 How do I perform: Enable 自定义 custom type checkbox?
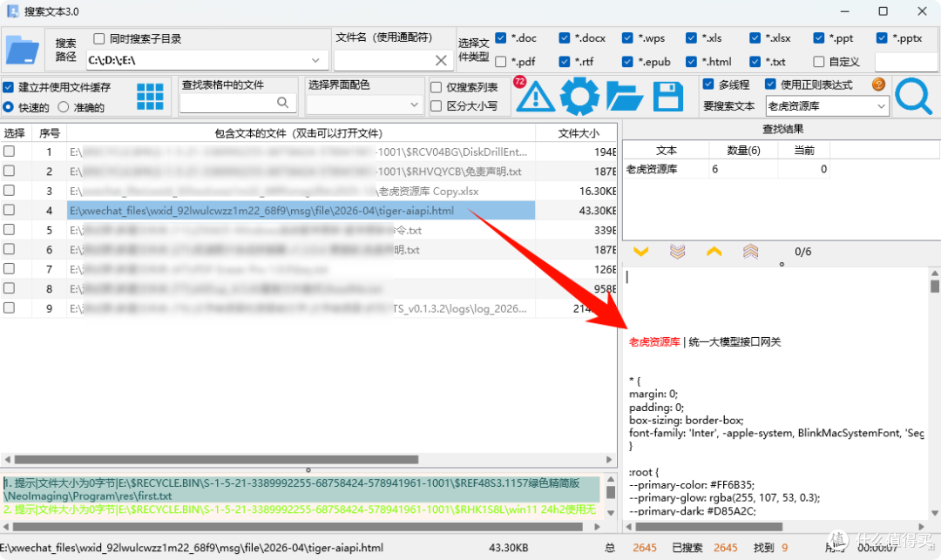[818, 62]
